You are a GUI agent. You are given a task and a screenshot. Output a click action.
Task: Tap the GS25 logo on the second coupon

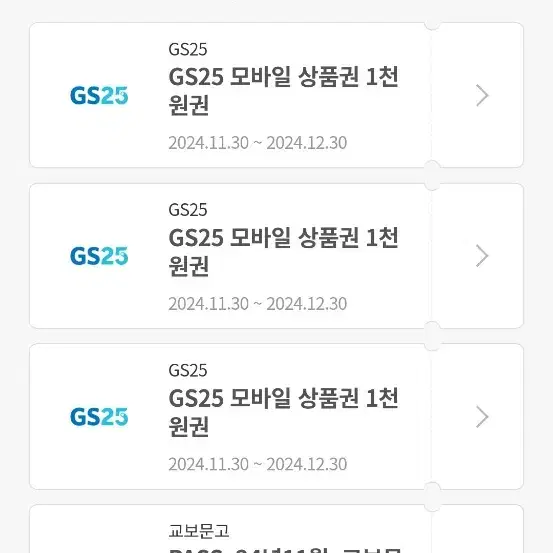pos(99,256)
